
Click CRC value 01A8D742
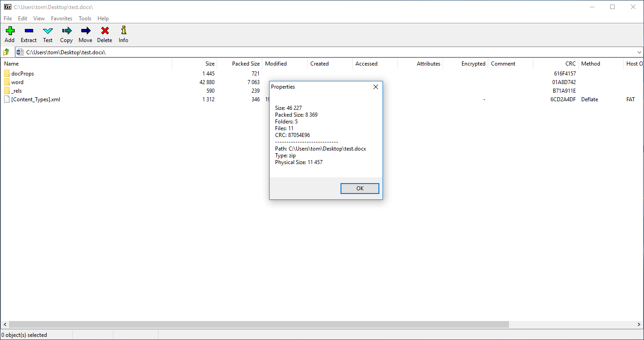coord(564,82)
